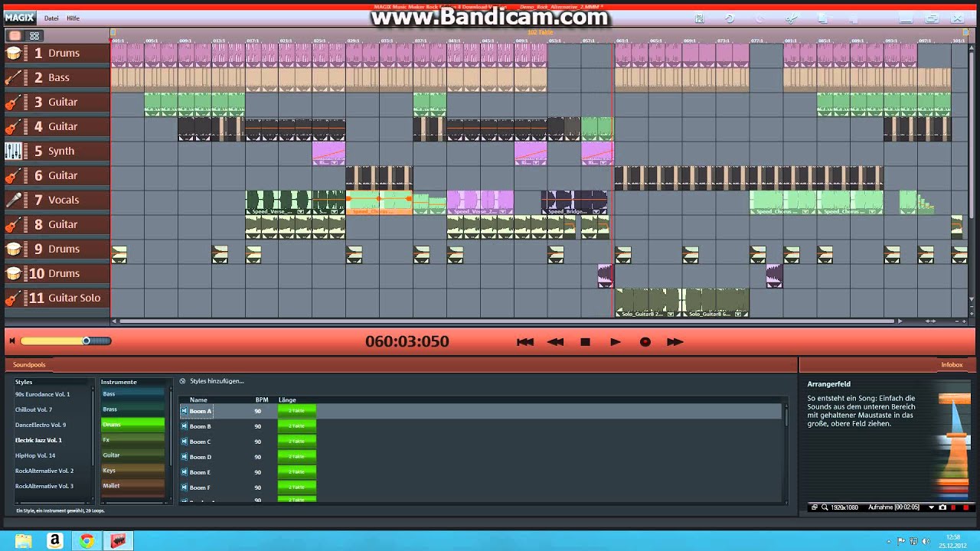This screenshot has width=980, height=551.
Task: Click the guitar icon on track 6
Action: (x=14, y=175)
